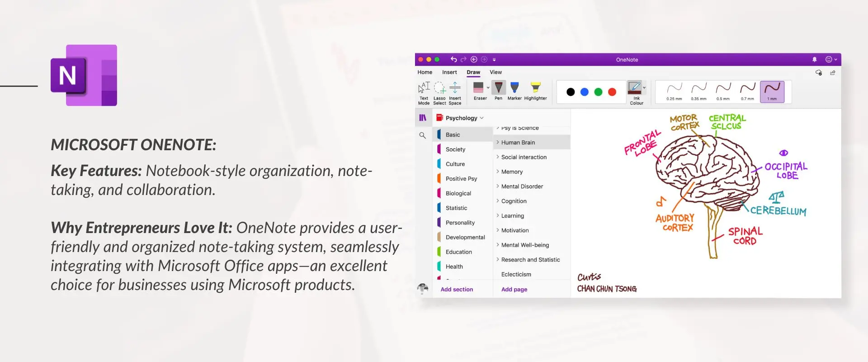Screen dimensions: 868x362
Task: Expand the Research and Statistic chevron
Action: [498, 259]
